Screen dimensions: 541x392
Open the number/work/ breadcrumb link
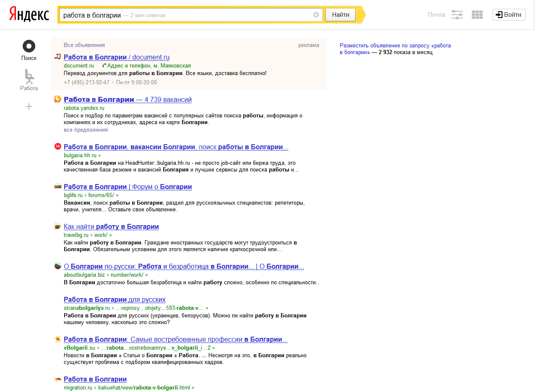click(127, 275)
